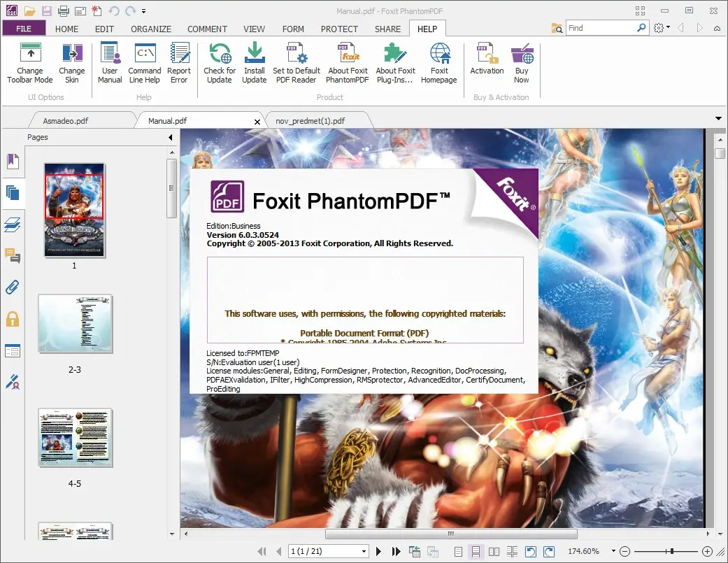This screenshot has height=563, width=728.
Task: Switch to the ORGANIZE ribbon tab
Action: 151,29
